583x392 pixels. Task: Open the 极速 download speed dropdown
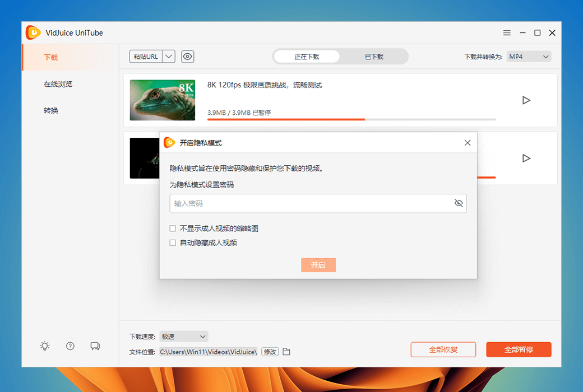[184, 336]
